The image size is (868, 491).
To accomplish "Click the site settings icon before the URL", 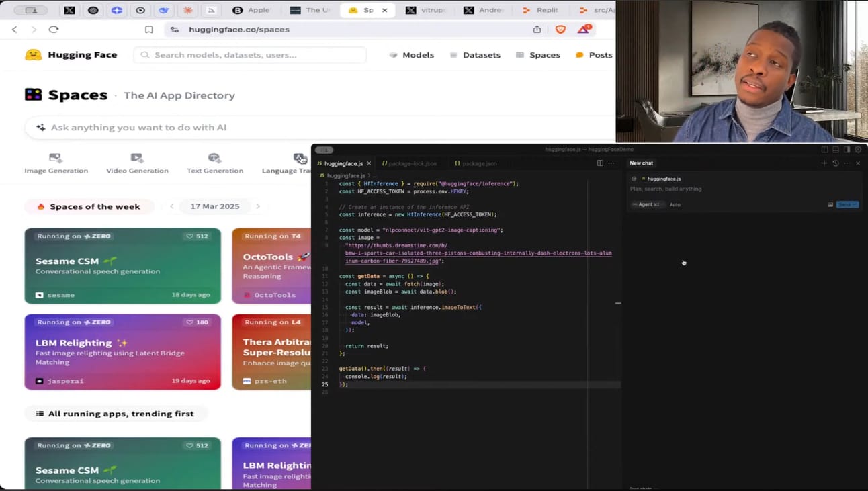I will (175, 30).
